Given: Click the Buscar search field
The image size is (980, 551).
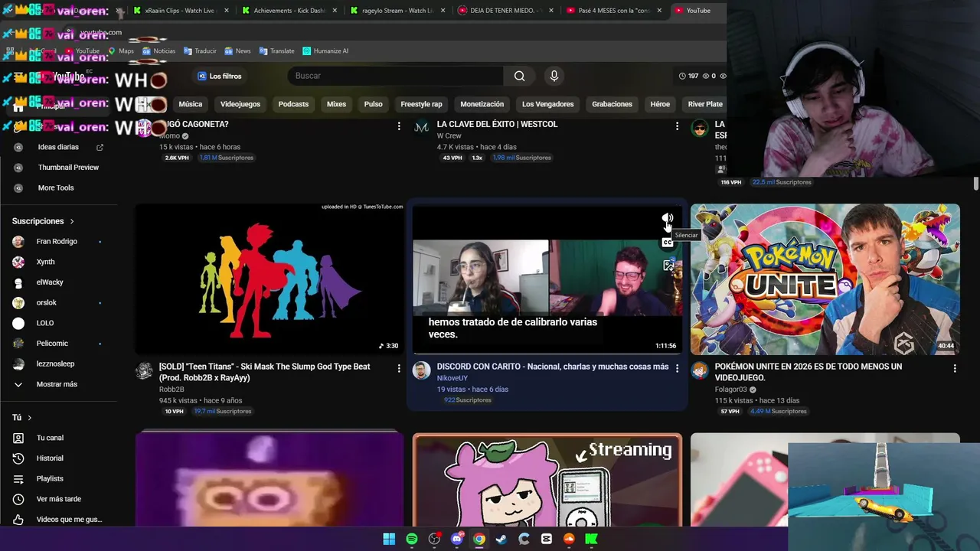Looking at the screenshot, I should [x=395, y=76].
